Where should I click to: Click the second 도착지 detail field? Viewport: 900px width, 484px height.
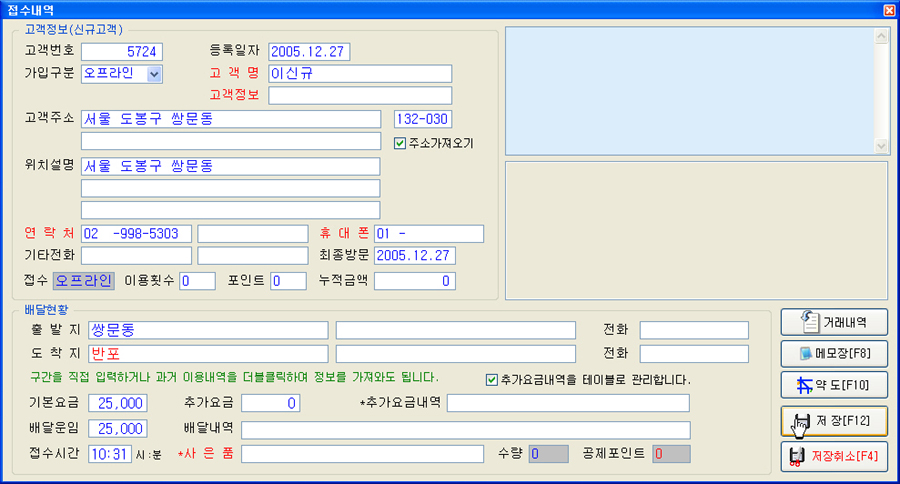pyautogui.click(x=456, y=354)
